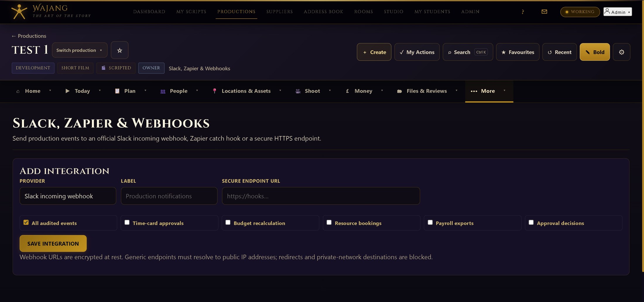
Task: Click the People group icon
Action: (163, 91)
